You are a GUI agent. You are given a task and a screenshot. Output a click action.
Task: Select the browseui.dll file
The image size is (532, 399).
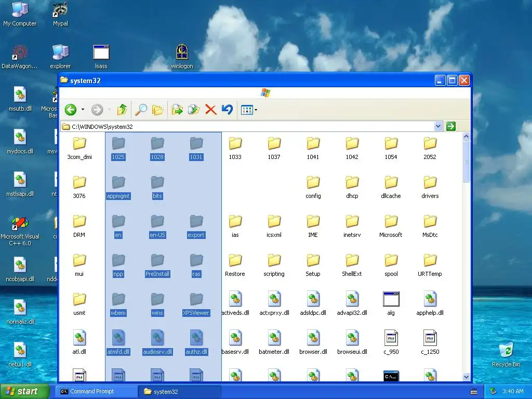point(352,342)
